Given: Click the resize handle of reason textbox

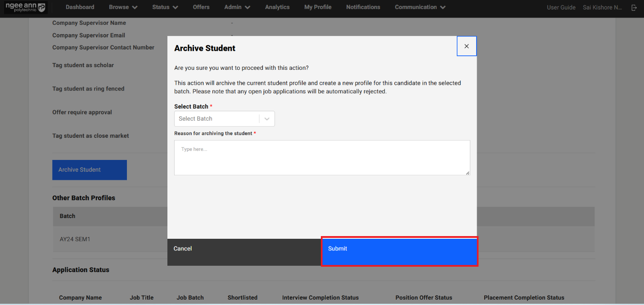Looking at the screenshot, I should click(x=468, y=173).
